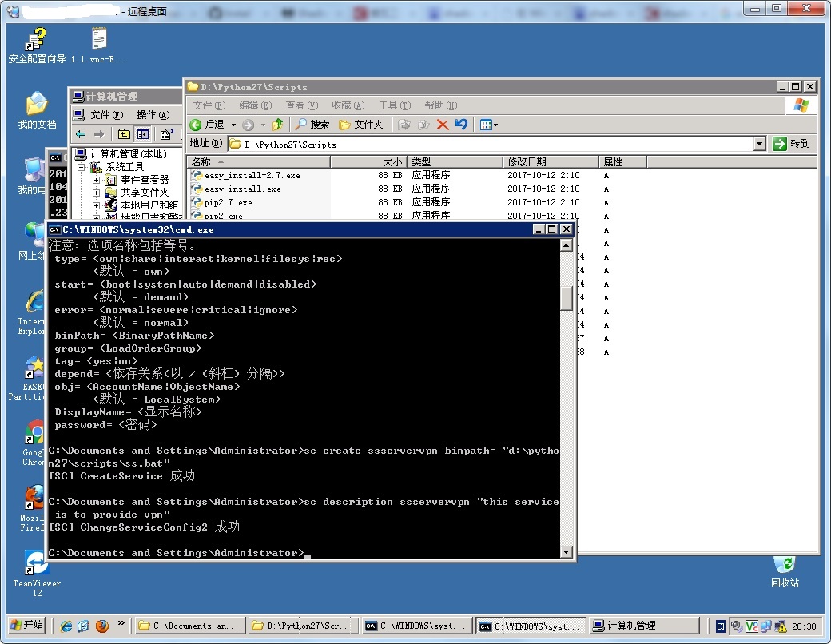Select the Google Chrome desktop shortcut
This screenshot has height=644, width=831.
(x=33, y=443)
